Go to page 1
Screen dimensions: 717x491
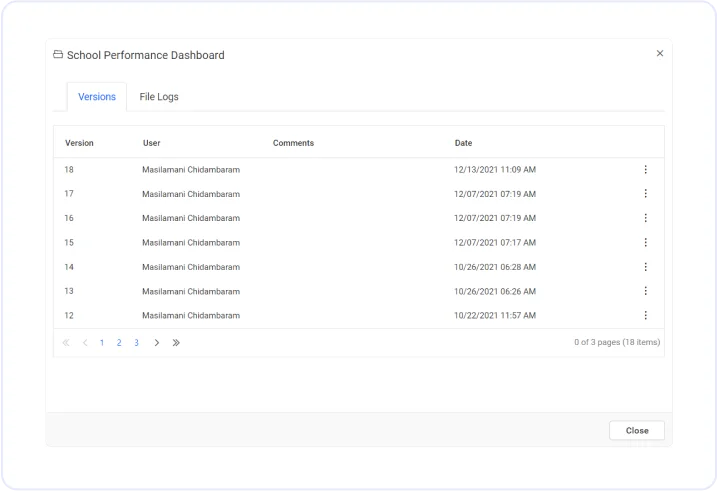click(102, 342)
